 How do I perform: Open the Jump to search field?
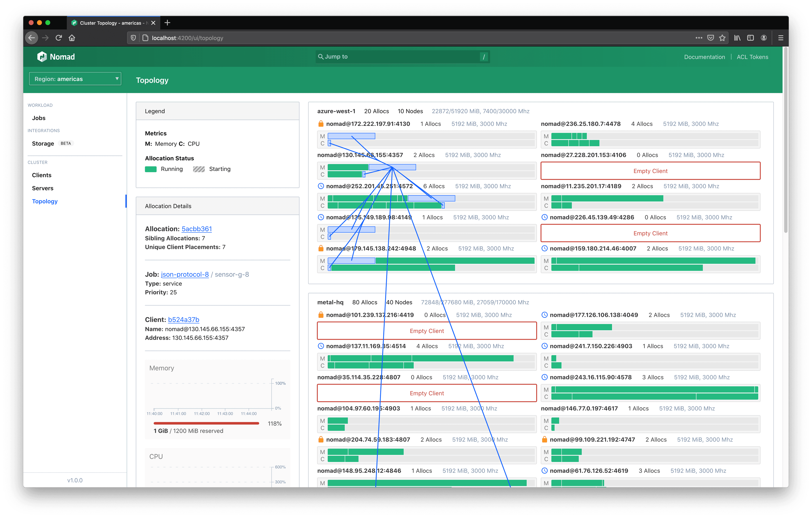399,56
